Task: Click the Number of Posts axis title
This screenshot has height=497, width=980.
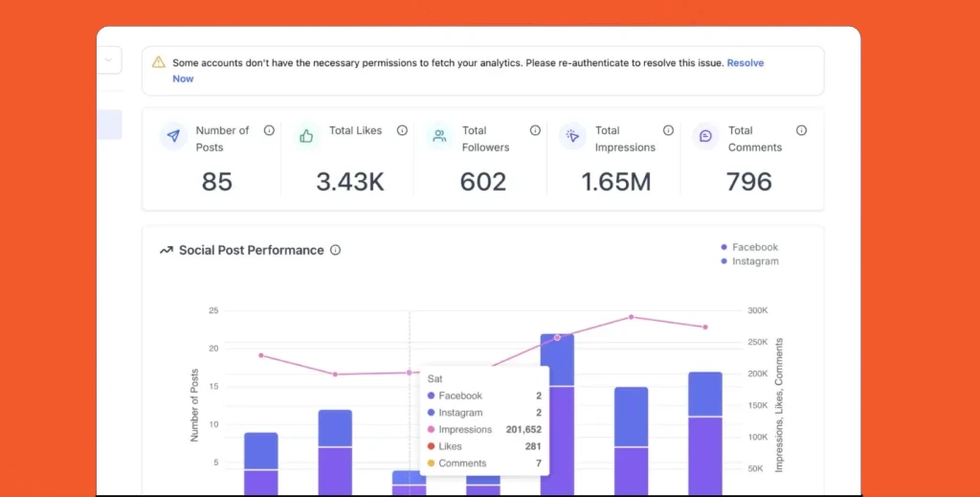Action: pos(194,405)
